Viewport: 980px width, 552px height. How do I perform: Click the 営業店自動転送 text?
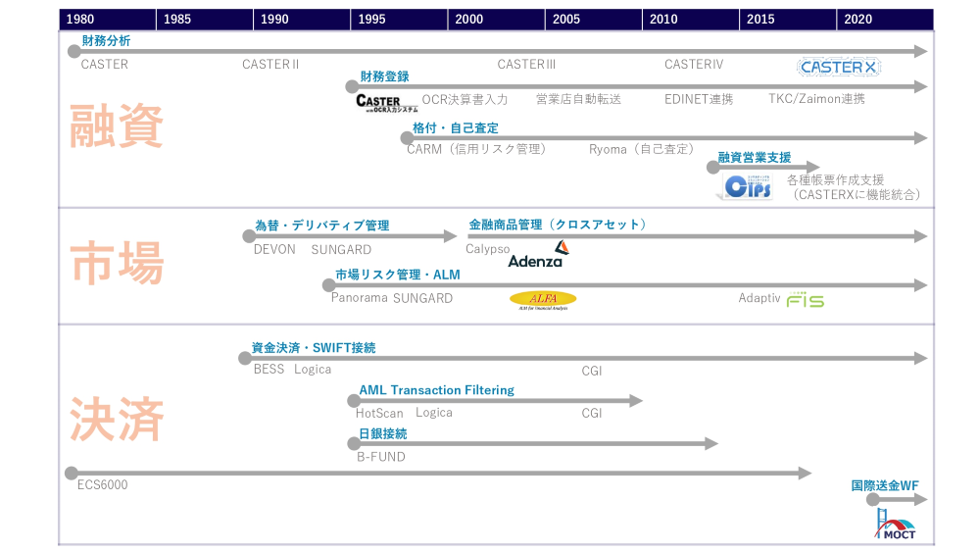click(x=579, y=99)
